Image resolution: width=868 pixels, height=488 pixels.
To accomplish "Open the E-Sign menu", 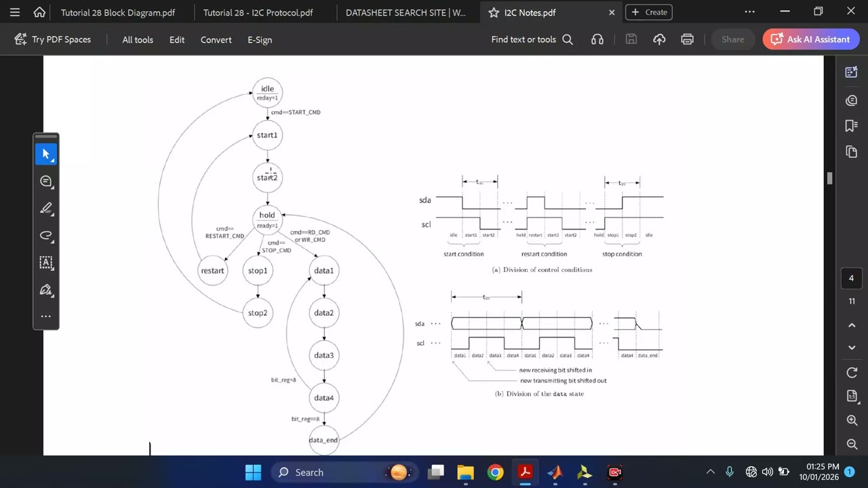I will tap(260, 39).
